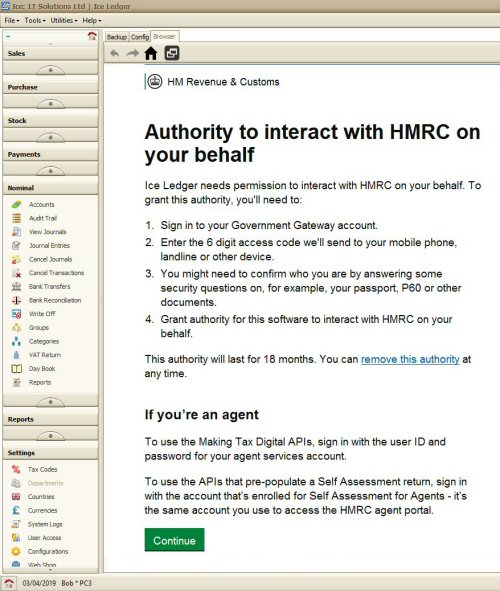The height and width of the screenshot is (591, 500).
Task: Click the Configurations gear icon
Action: click(x=16, y=551)
